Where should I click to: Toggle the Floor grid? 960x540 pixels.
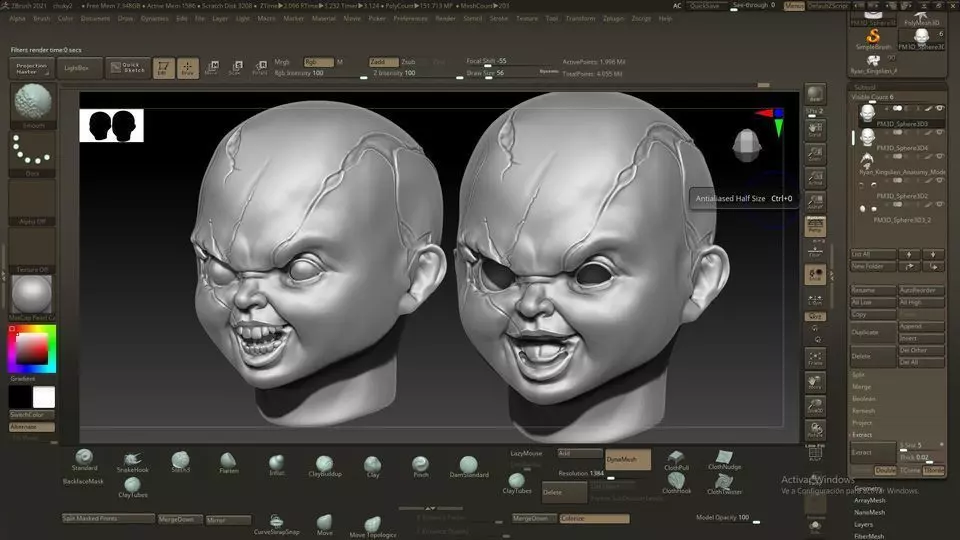815,250
